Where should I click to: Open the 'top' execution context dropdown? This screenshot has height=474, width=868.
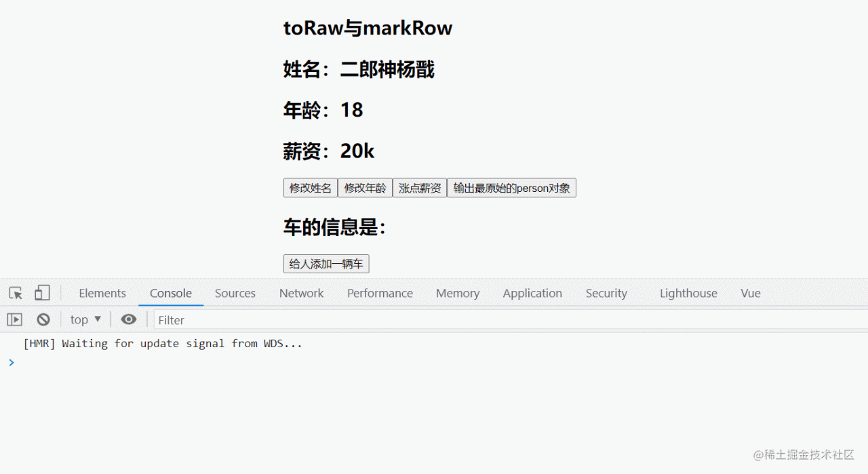point(85,319)
